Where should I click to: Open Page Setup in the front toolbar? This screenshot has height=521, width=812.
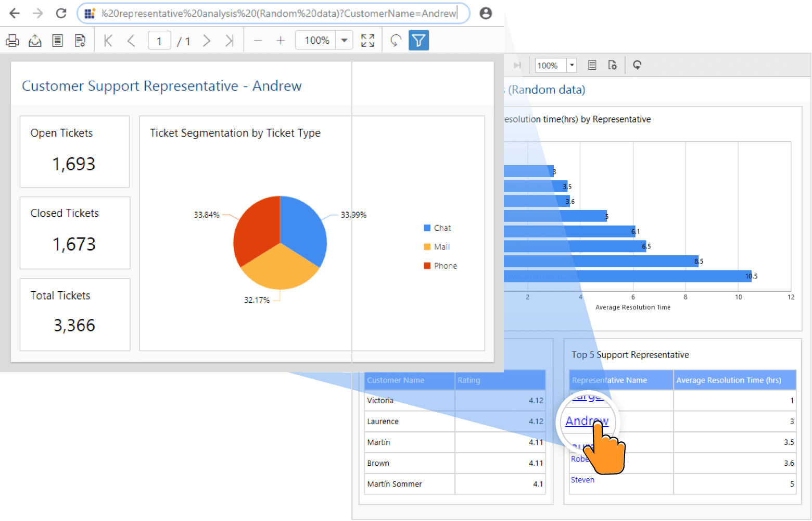(x=80, y=41)
